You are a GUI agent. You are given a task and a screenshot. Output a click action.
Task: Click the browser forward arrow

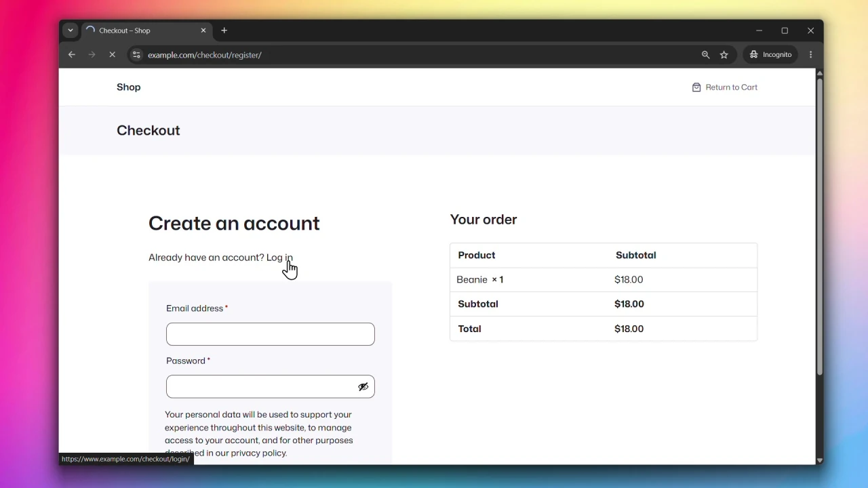92,55
